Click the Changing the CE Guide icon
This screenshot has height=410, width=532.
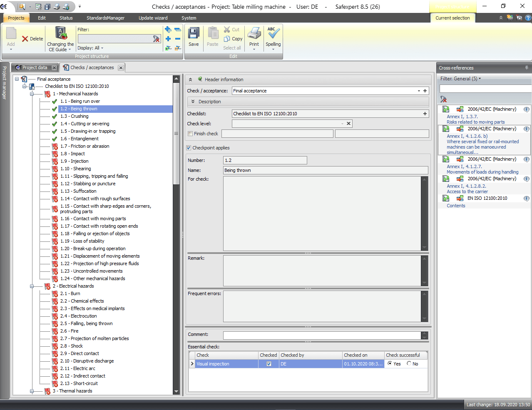coord(61,33)
